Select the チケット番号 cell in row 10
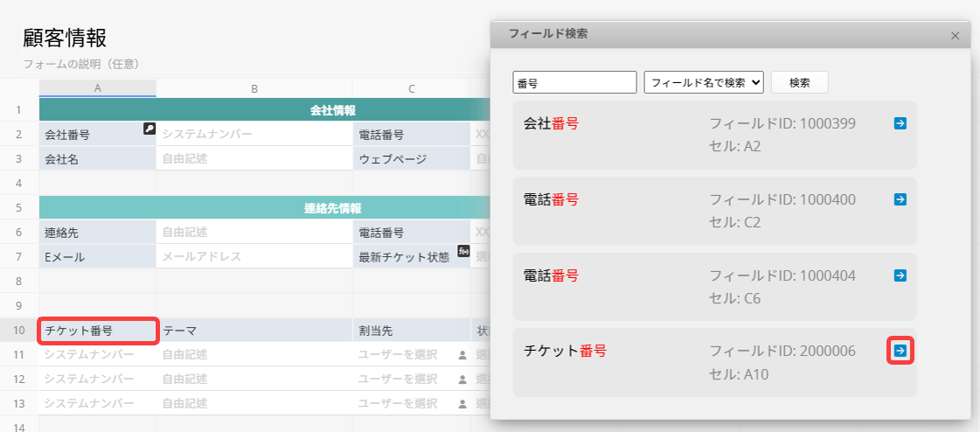Screen dimensions: 980x432 click(x=98, y=331)
